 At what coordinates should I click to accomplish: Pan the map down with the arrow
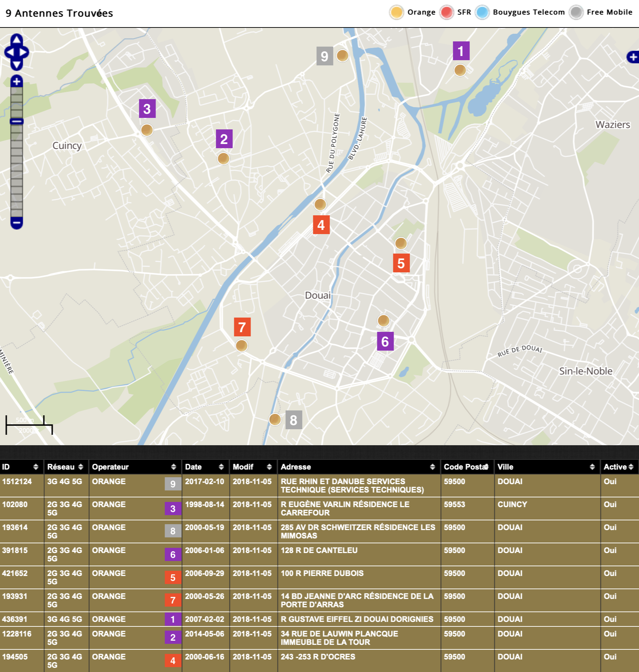16,65
